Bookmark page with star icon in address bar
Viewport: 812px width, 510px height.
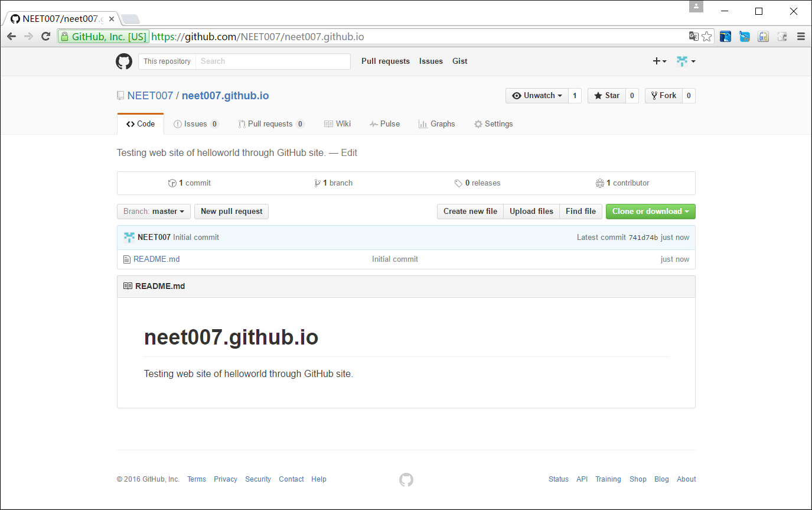707,37
